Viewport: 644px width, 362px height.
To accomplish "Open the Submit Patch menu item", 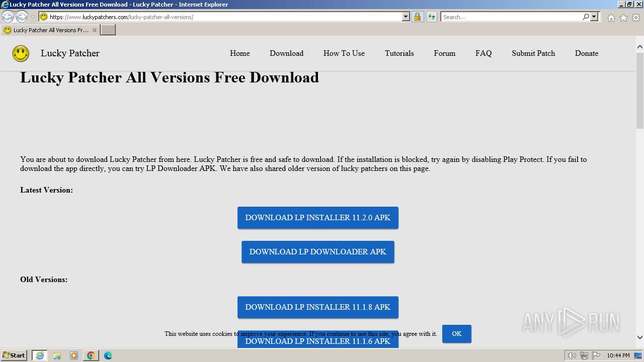I will coord(533,53).
